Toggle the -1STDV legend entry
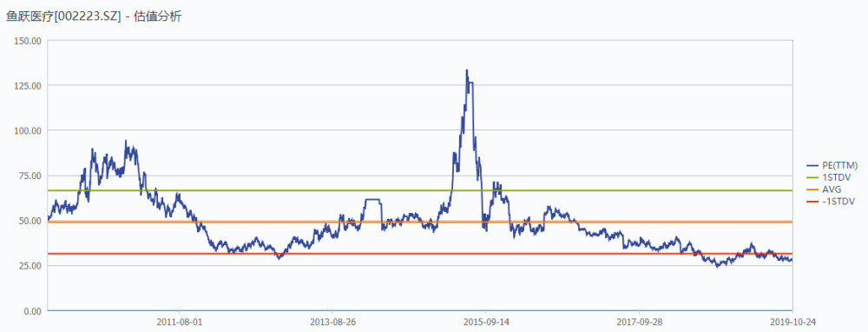Viewport: 868px width, 332px height. tap(831, 202)
